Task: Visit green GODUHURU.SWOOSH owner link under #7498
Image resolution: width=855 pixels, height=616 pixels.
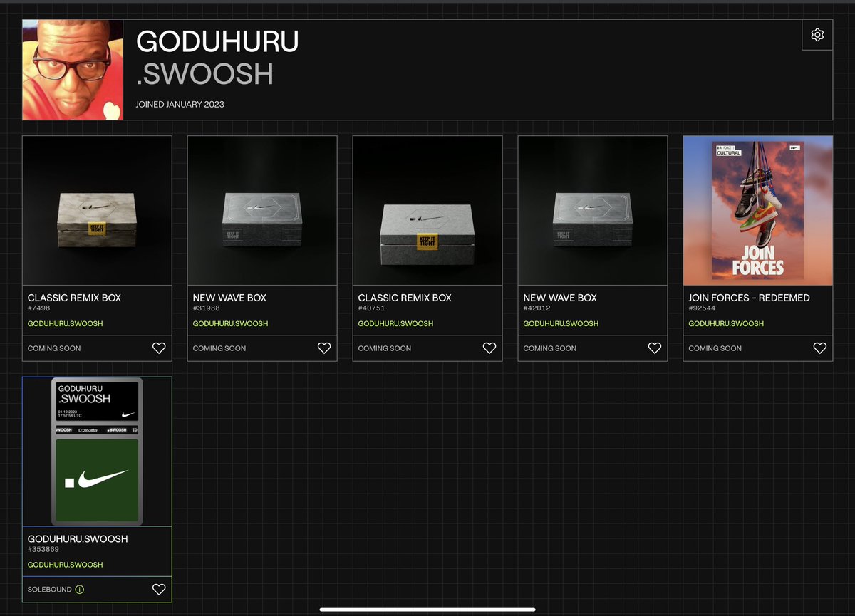Action: 66,324
